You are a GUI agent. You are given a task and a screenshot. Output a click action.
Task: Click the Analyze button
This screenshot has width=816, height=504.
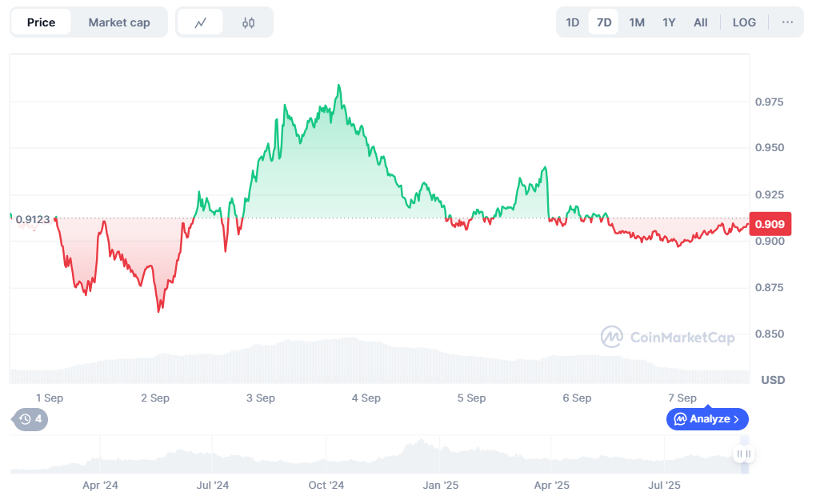coord(707,419)
